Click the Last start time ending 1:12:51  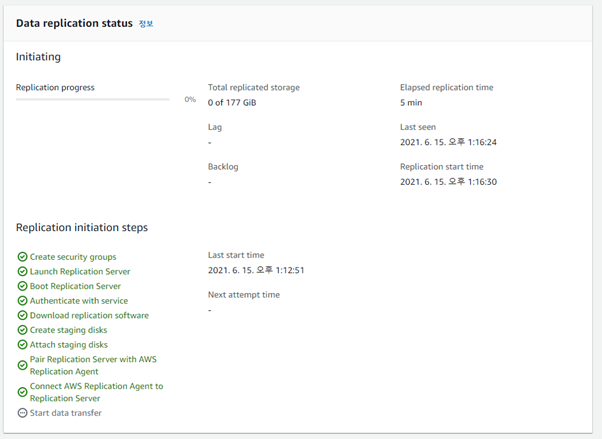(x=256, y=270)
